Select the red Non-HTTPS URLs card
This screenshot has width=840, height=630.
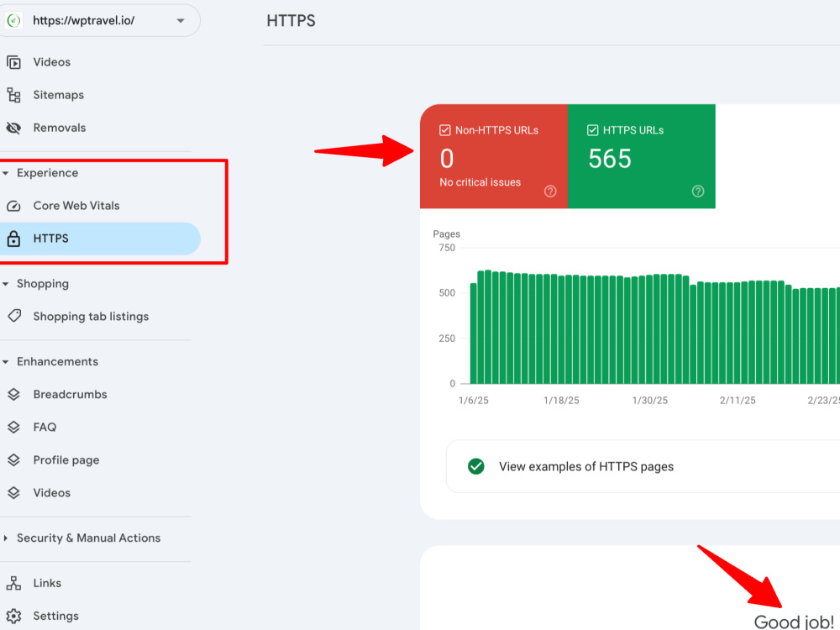point(493,156)
